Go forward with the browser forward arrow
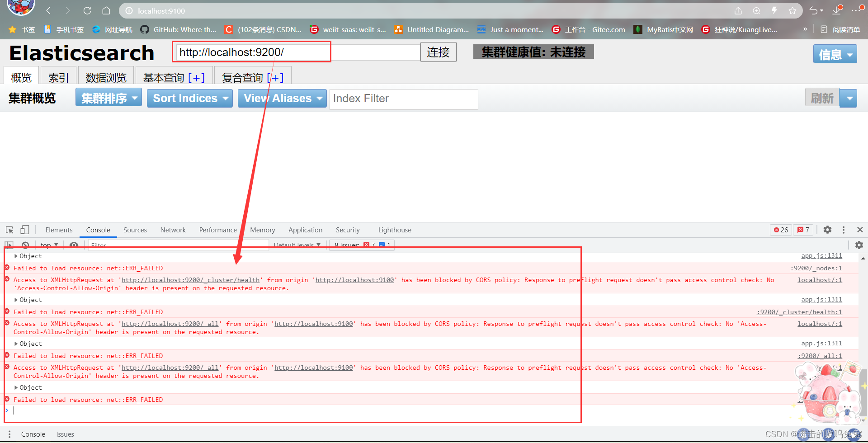This screenshot has width=868, height=443. [x=68, y=10]
